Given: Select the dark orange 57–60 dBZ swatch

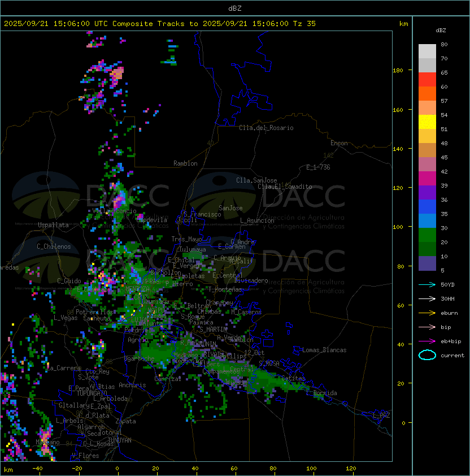Looking at the screenshot, I should coord(427,93).
